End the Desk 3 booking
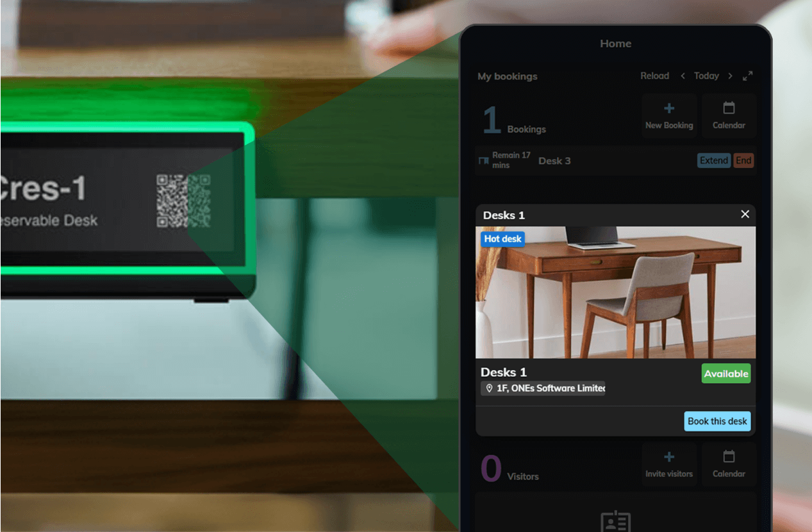812x532 pixels. (x=743, y=160)
